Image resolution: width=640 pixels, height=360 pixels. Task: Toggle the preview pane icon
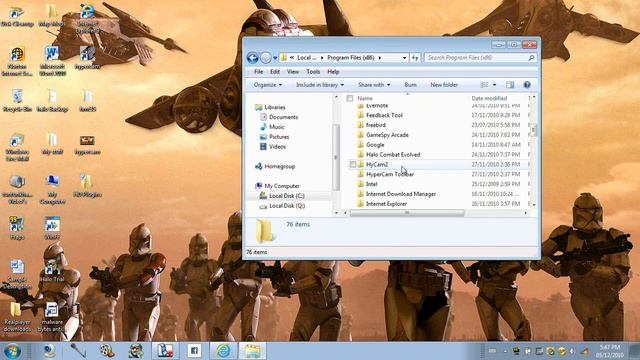pyautogui.click(x=510, y=85)
